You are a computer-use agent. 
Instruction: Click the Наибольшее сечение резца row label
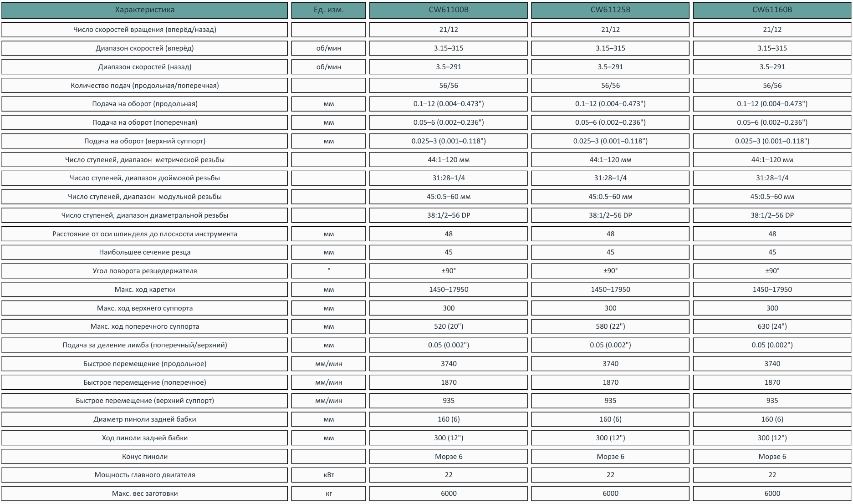[144, 252]
